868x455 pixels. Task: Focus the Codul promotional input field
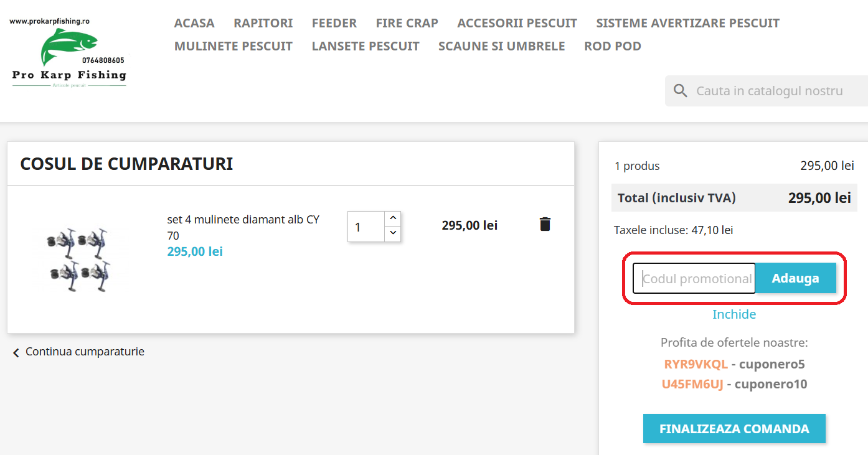click(x=694, y=278)
